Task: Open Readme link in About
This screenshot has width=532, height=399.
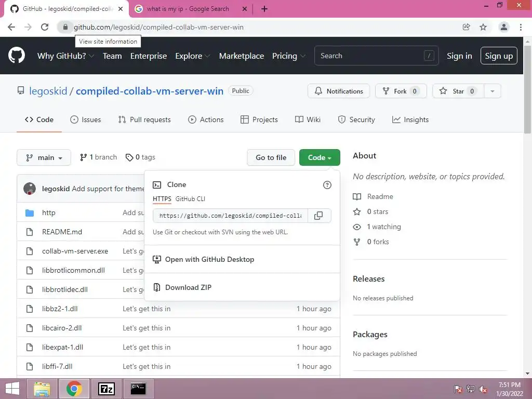Action: click(x=380, y=196)
